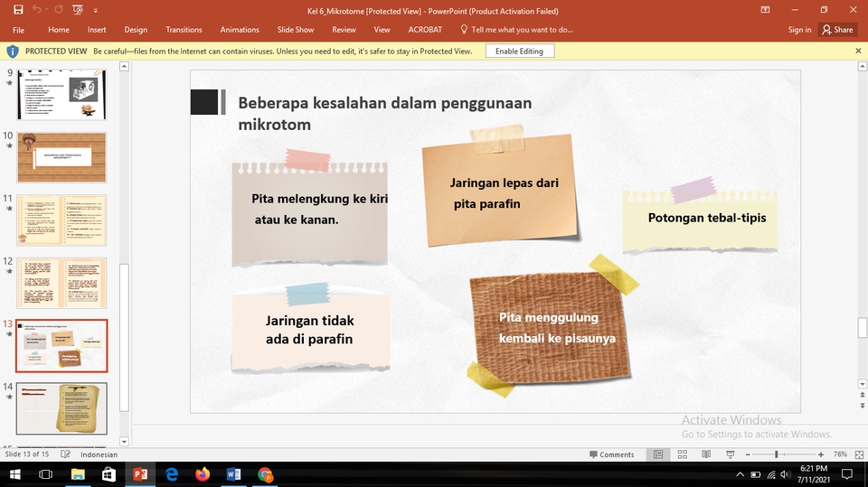Viewport: 868px width, 487px height.
Task: Click the Sign in link
Action: click(799, 30)
